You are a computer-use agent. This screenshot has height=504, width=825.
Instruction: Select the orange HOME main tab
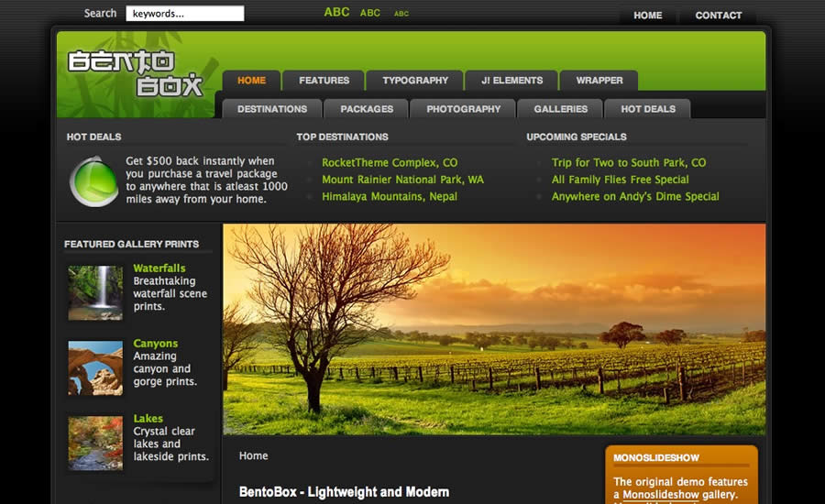(251, 81)
